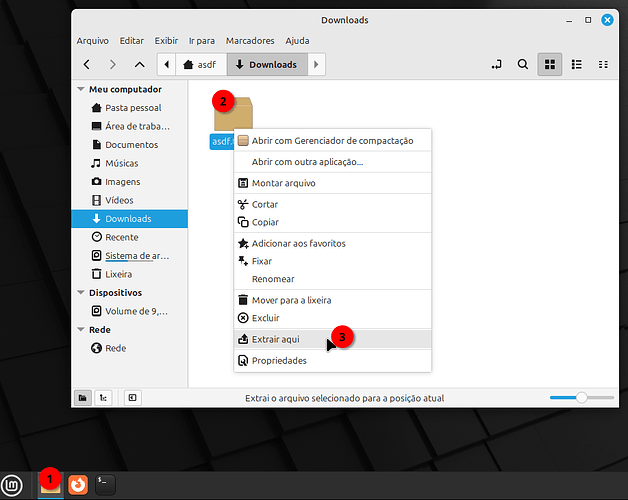This screenshot has height=500, width=628.
Task: Open the Volume de 9 device
Action: click(x=129, y=311)
